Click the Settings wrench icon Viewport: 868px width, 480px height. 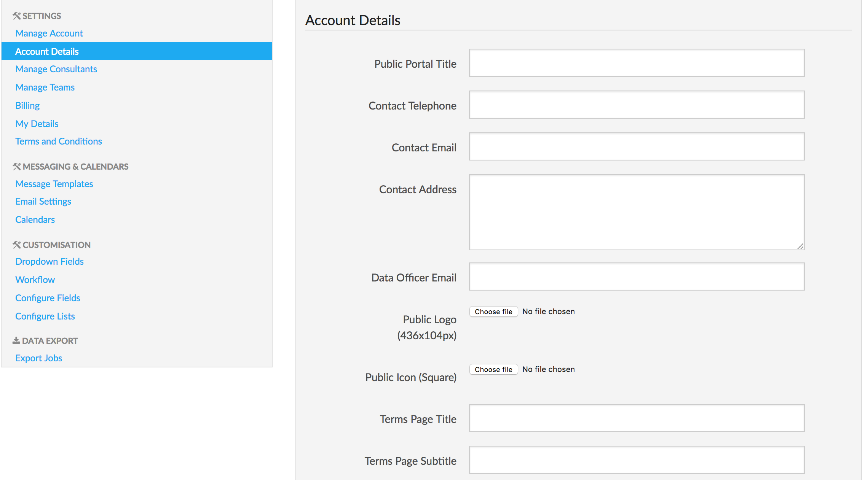pos(16,16)
